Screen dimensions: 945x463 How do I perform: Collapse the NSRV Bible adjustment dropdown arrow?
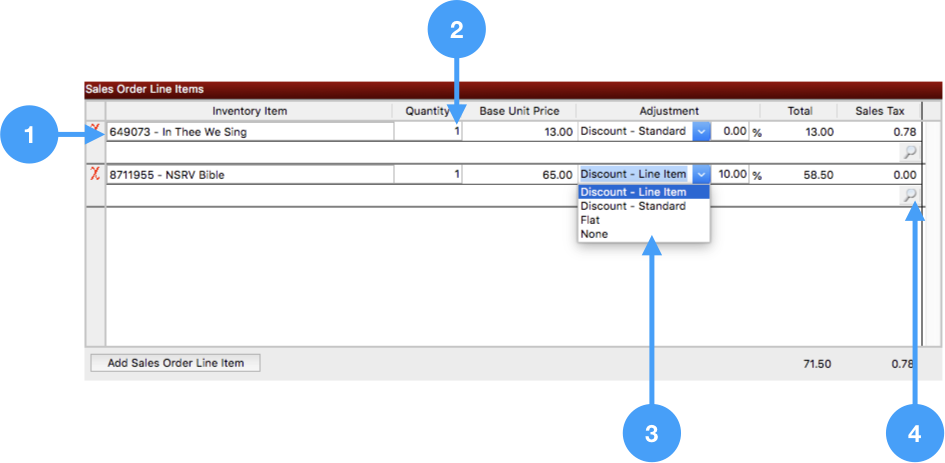click(701, 174)
